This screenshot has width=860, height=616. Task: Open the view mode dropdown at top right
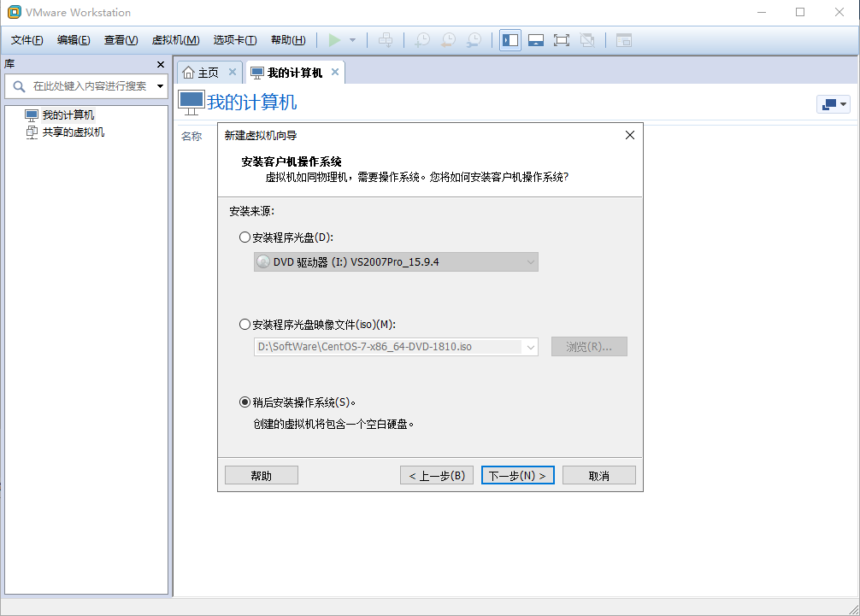[833, 104]
